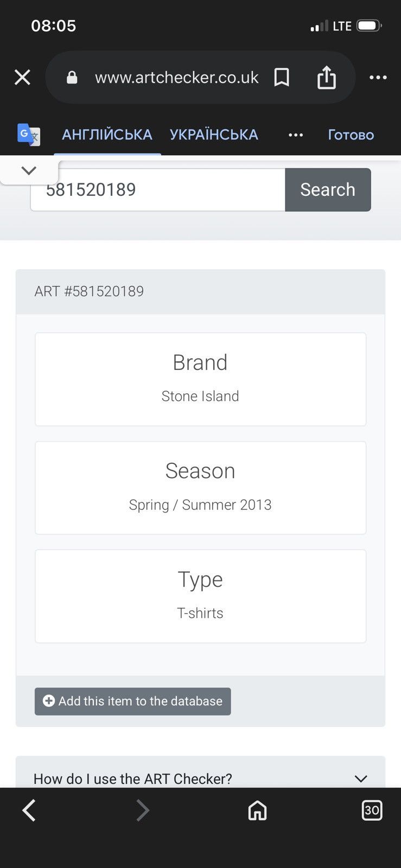Open the share icon in address bar
This screenshot has width=401, height=868.
coord(327,77)
